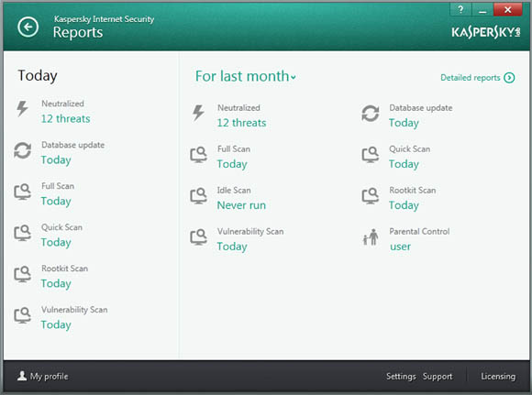Open 12 threats under Today column
Screen dimensions: 532x395
[x=65, y=118]
